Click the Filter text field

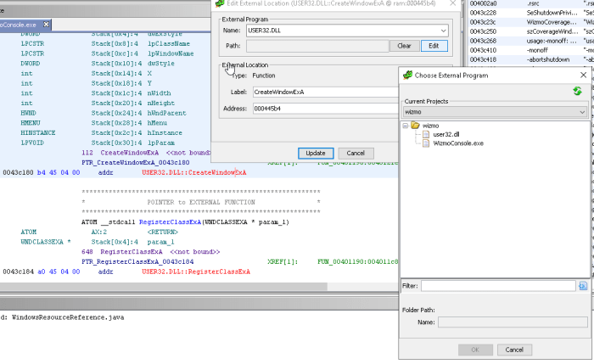coord(498,286)
